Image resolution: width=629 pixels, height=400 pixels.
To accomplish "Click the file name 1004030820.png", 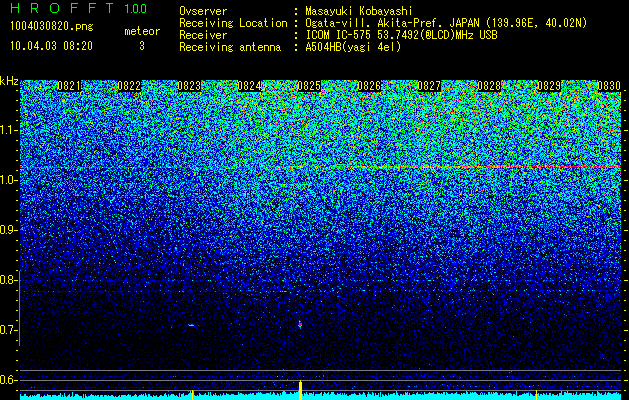I will click(x=51, y=26).
